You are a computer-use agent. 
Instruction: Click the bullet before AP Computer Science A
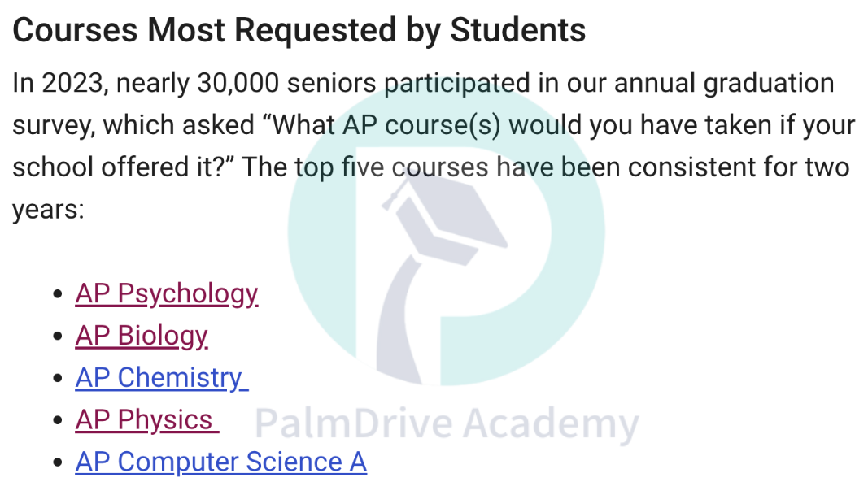(x=58, y=462)
